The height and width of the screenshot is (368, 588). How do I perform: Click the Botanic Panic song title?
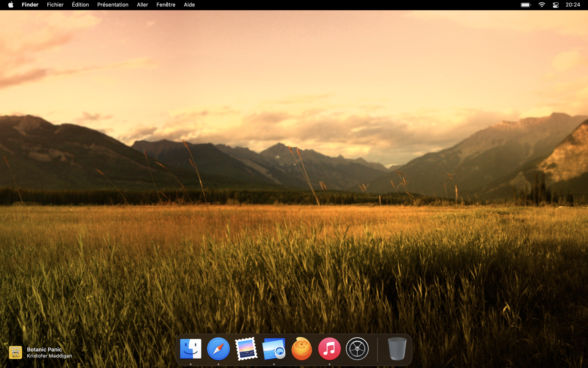pyautogui.click(x=44, y=349)
